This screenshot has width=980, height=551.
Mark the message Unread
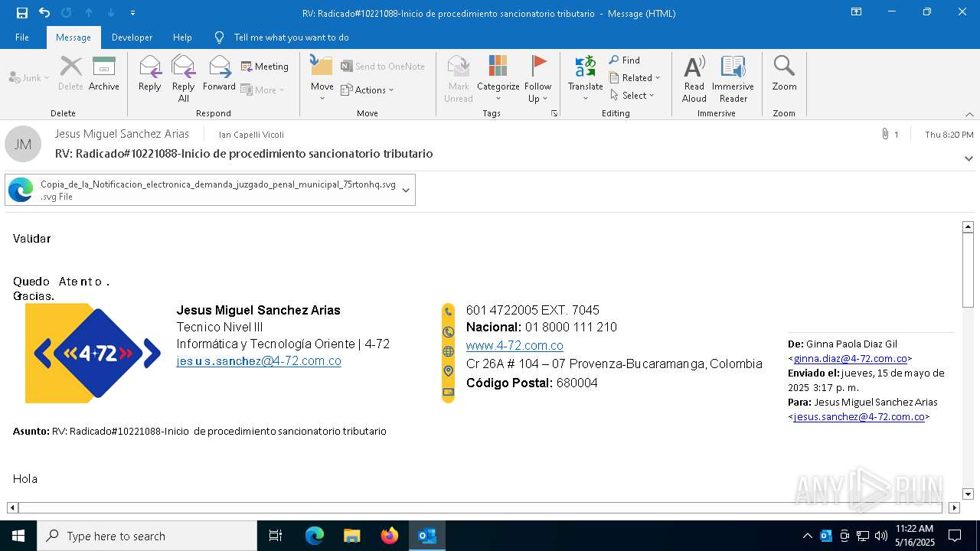click(x=459, y=79)
